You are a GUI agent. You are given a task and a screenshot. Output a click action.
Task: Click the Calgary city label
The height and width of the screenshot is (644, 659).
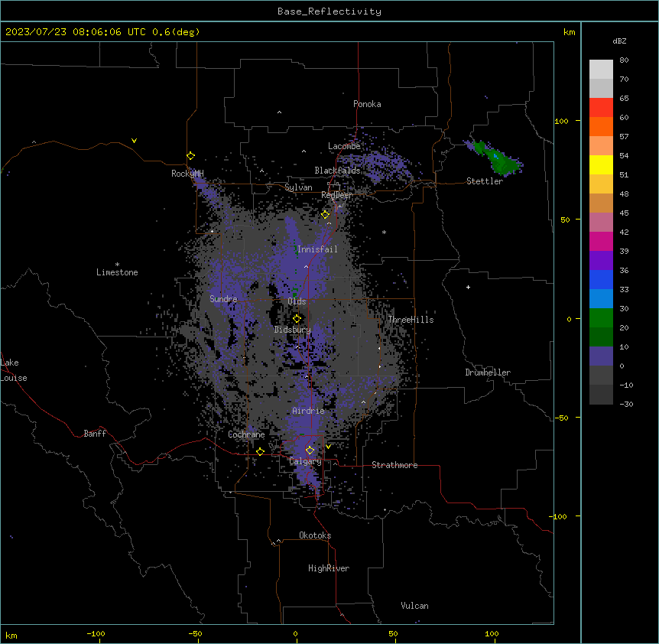pos(305,461)
